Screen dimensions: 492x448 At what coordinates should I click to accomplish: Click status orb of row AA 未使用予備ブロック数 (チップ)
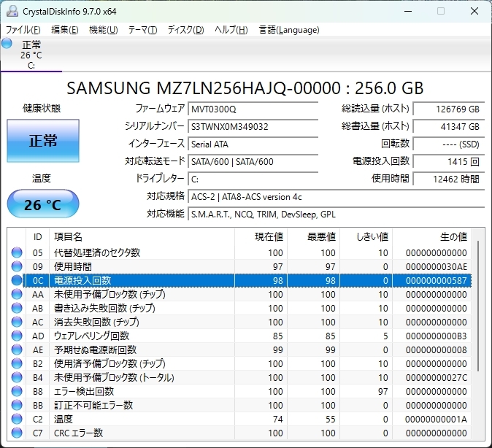click(x=17, y=294)
